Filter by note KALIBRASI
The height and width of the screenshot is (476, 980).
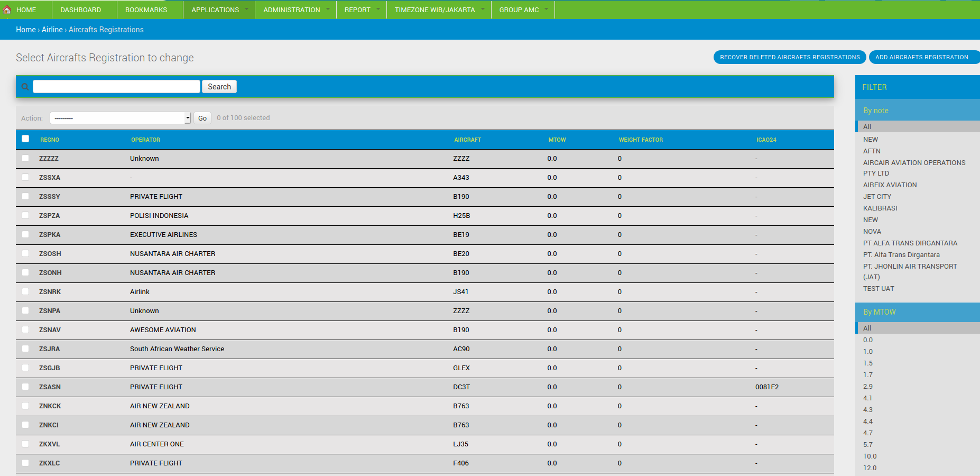pyautogui.click(x=880, y=208)
